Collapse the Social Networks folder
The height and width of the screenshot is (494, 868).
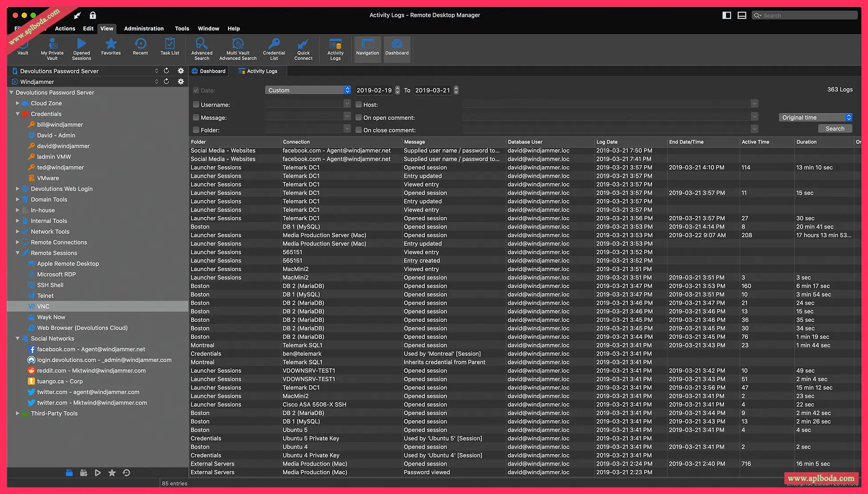click(17, 338)
